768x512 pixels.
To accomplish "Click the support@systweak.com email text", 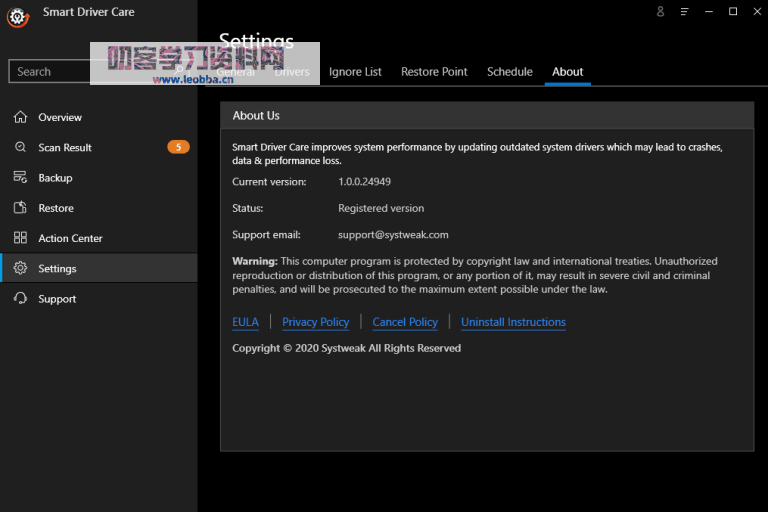I will (393, 235).
